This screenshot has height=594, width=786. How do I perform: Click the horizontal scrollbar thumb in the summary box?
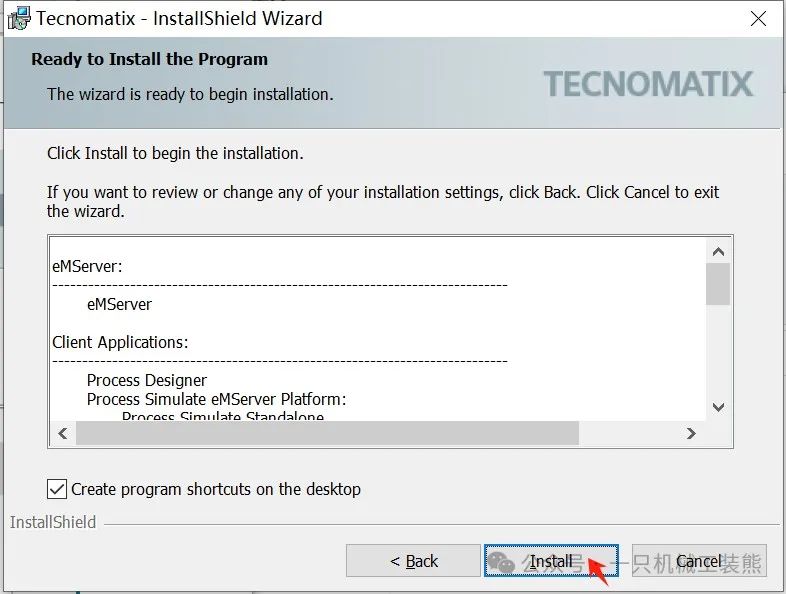click(327, 433)
